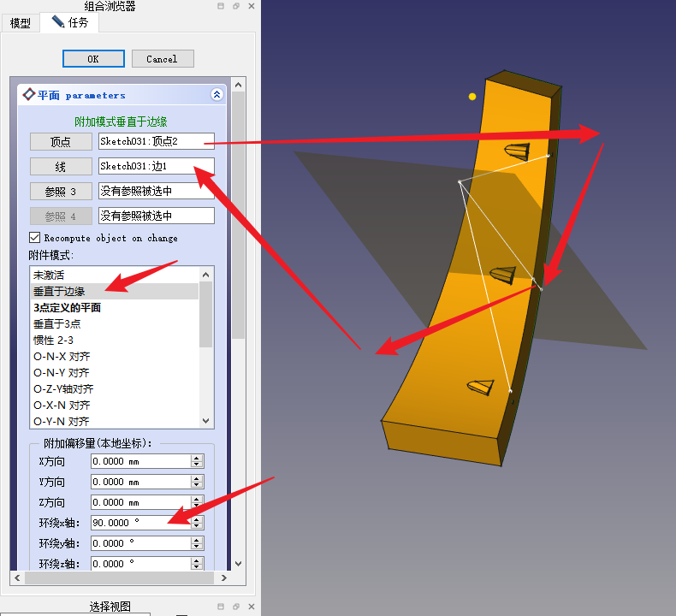Click the Sketch031:顶点2 reference field
Image resolution: width=676 pixels, height=616 pixels.
(156, 141)
